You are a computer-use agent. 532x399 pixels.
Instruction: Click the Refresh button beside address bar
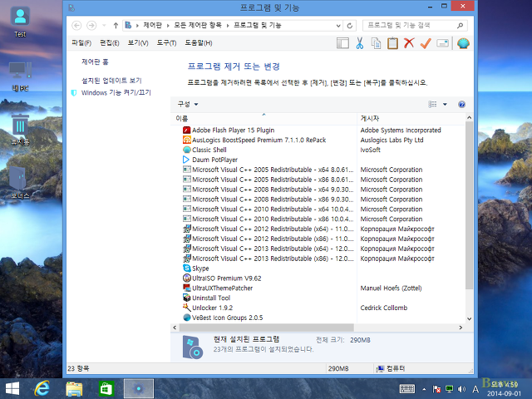coord(350,26)
